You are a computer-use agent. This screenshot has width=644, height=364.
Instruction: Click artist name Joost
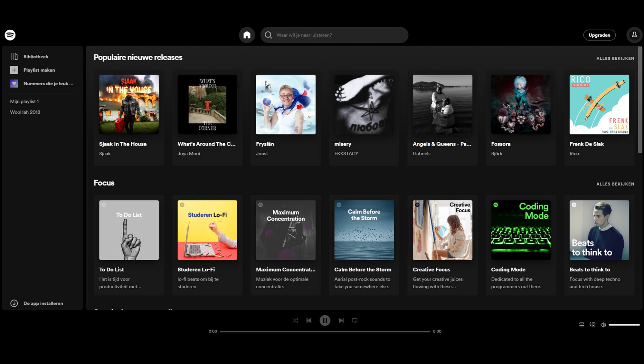[262, 154]
